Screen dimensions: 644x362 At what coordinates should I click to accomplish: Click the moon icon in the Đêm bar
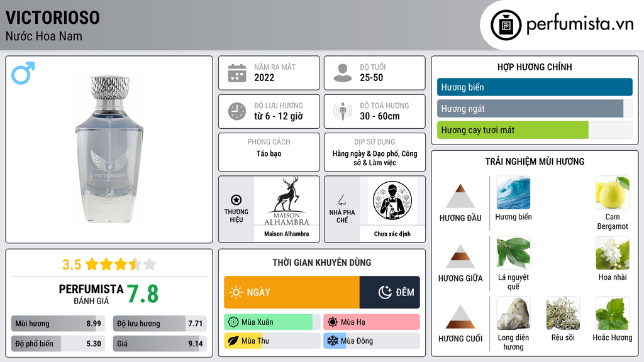385,292
